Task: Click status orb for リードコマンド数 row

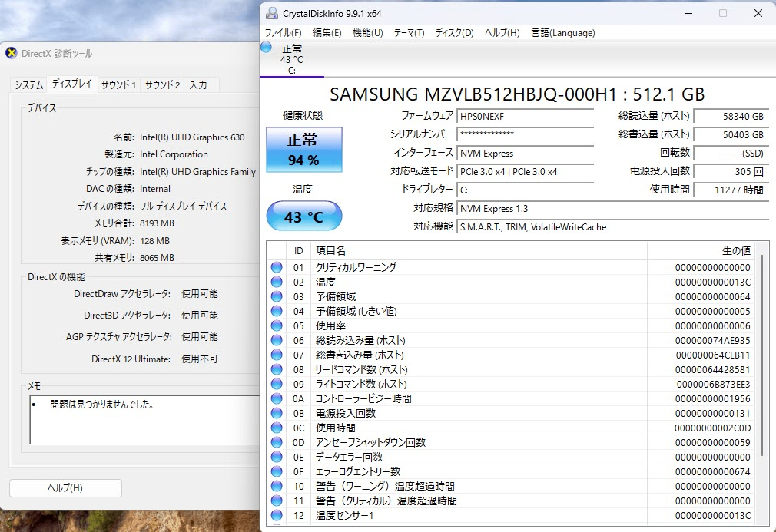Action: click(277, 369)
